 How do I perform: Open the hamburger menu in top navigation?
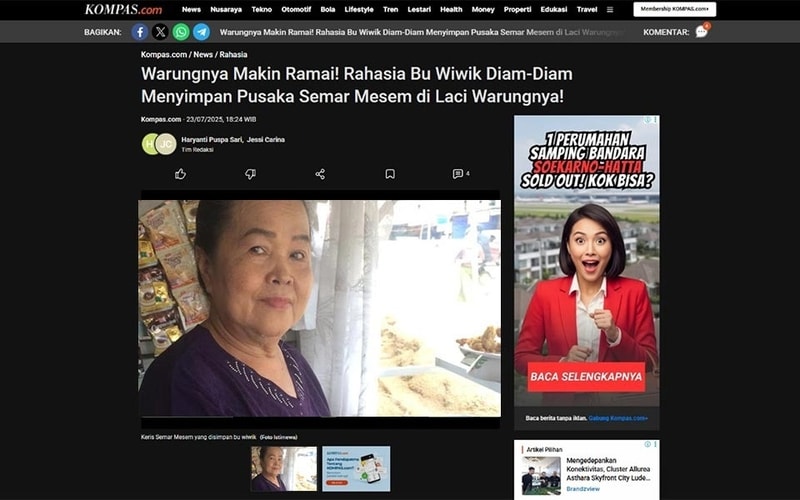point(610,10)
